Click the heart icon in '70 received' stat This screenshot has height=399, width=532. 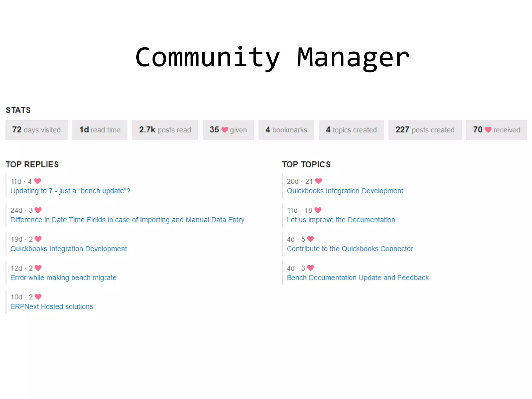coord(488,130)
